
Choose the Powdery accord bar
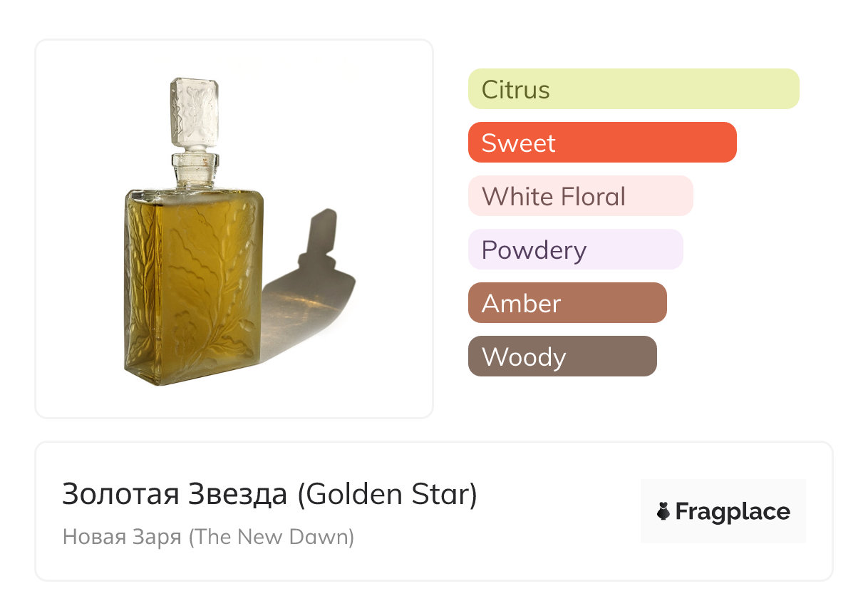(x=575, y=250)
